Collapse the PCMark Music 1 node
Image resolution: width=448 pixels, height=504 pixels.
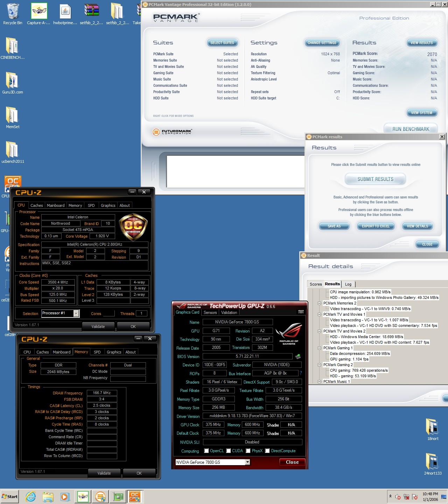[x=319, y=381]
